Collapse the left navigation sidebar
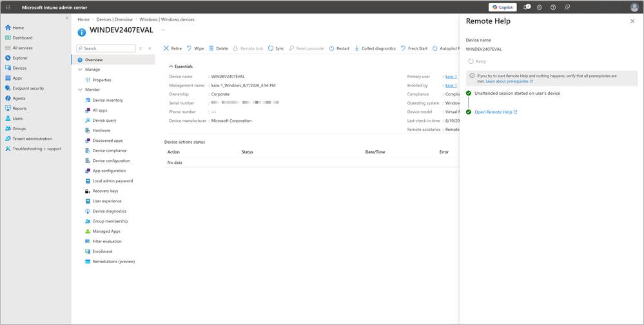This screenshot has height=325, width=644. pos(67,18)
